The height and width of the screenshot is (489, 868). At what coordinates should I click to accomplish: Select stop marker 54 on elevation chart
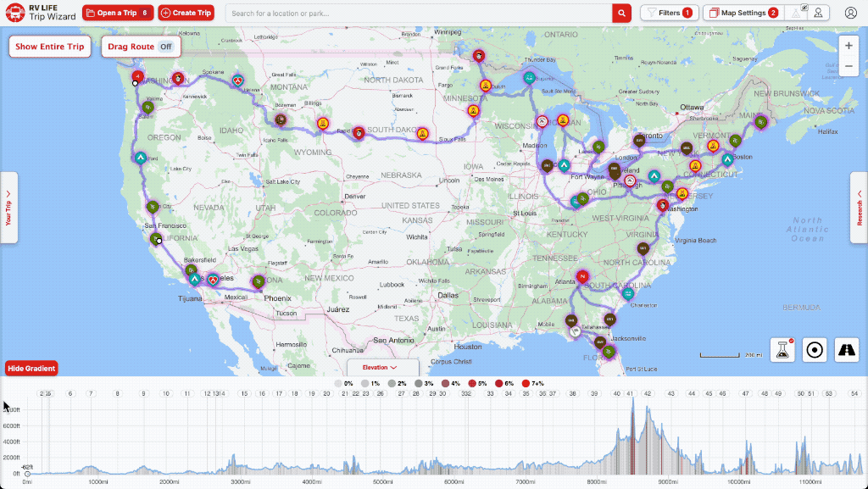click(x=854, y=394)
